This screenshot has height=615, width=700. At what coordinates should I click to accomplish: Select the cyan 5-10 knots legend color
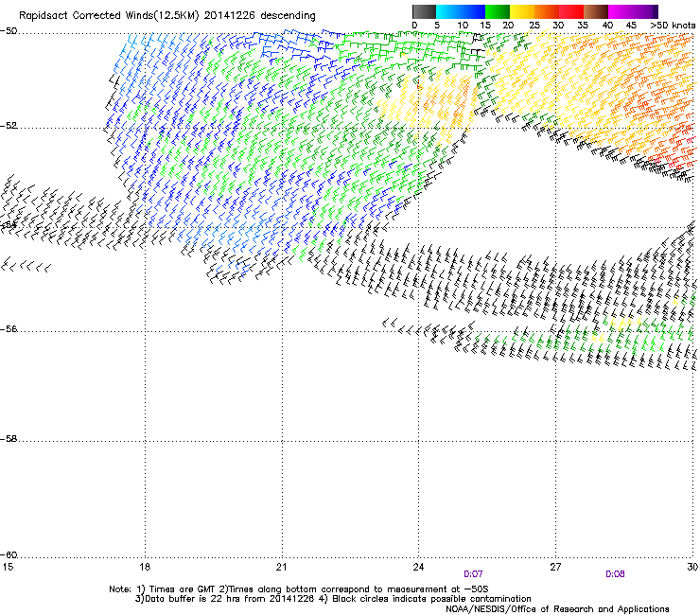[x=448, y=11]
